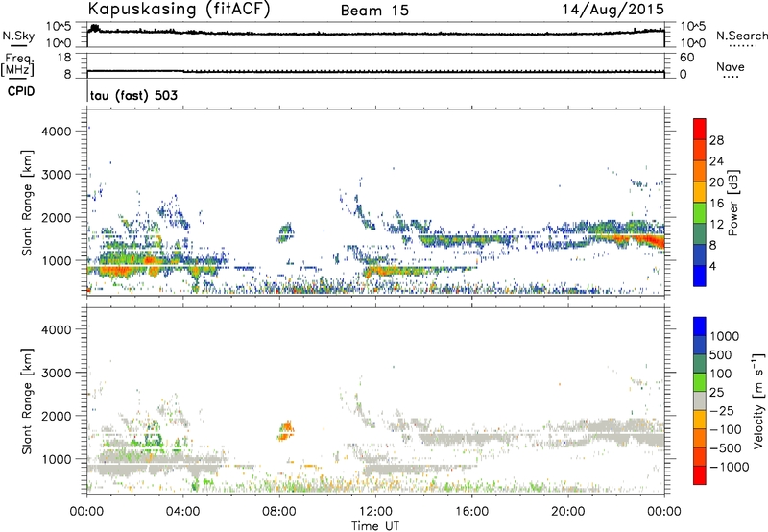Image resolution: width=768 pixels, height=532 pixels.
Task: Click the '16:00' time axis label
Action: pos(472,512)
